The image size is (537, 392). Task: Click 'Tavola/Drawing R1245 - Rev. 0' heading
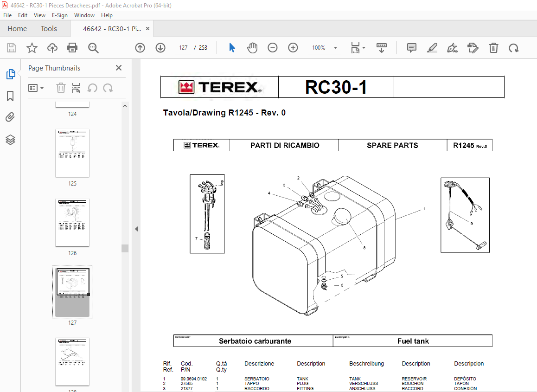[224, 113]
